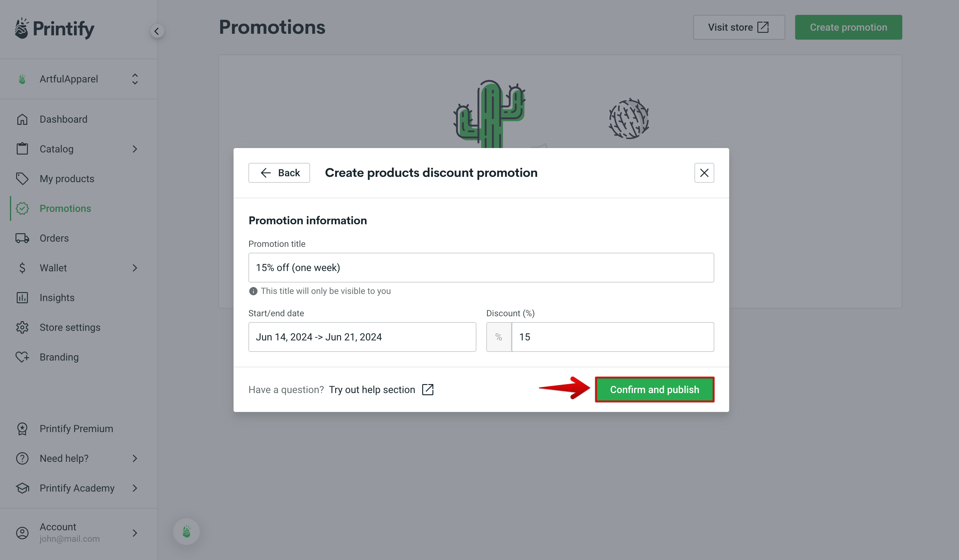
Task: Expand the Wallet submenu
Action: tap(135, 267)
